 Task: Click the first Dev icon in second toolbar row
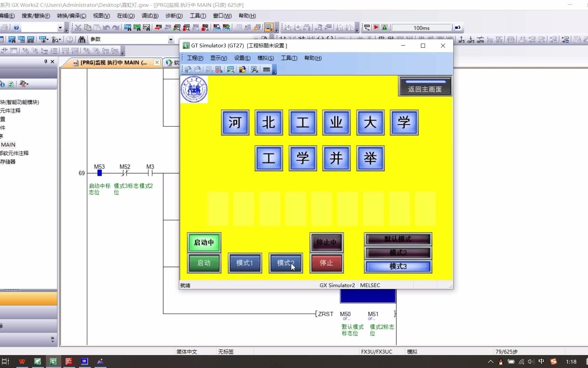click(12, 40)
